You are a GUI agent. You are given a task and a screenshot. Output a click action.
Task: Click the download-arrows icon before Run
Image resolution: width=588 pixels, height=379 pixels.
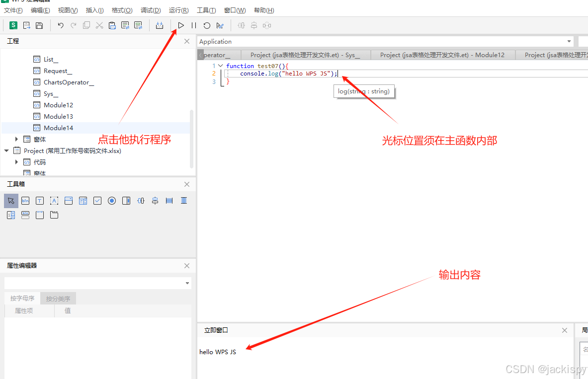pos(160,25)
